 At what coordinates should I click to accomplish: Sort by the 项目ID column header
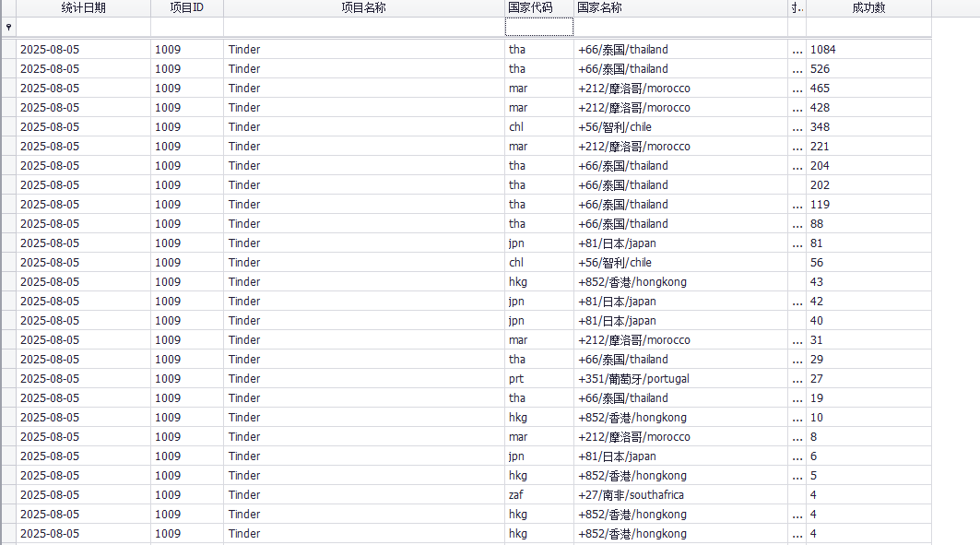click(x=187, y=8)
